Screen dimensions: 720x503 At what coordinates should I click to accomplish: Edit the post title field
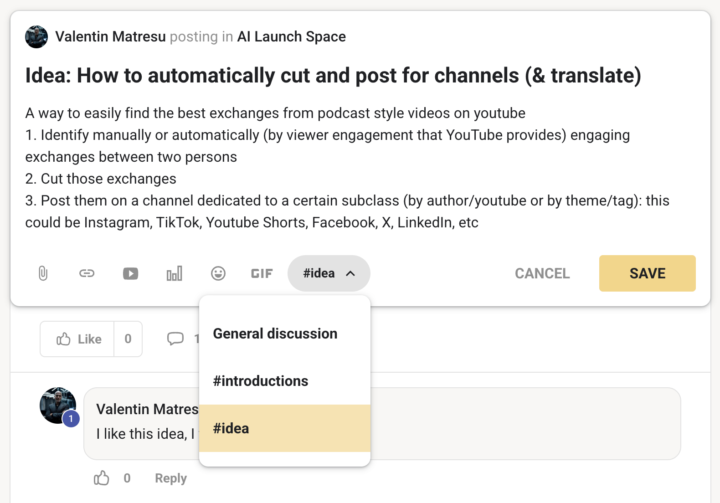pyautogui.click(x=333, y=75)
